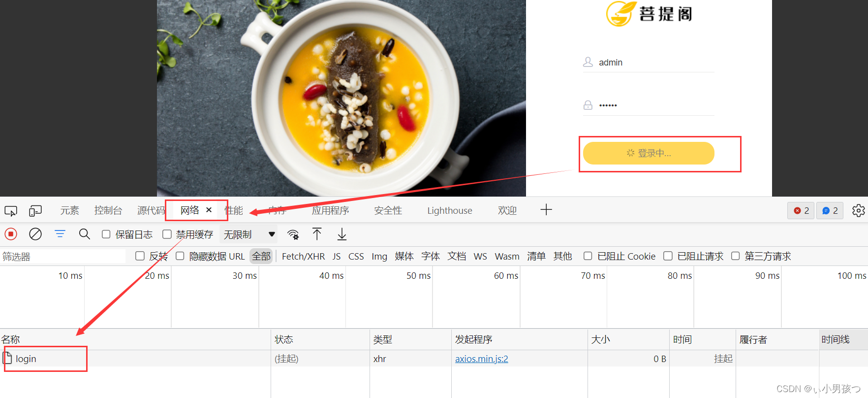868x398 pixels.
Task: Close the Network tab
Action: [x=209, y=210]
